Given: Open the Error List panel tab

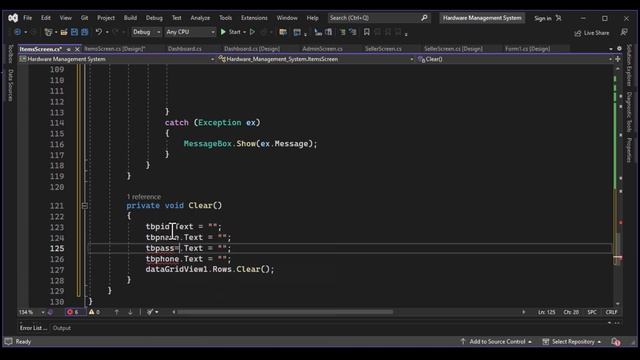Looking at the screenshot, I should coord(33,328).
